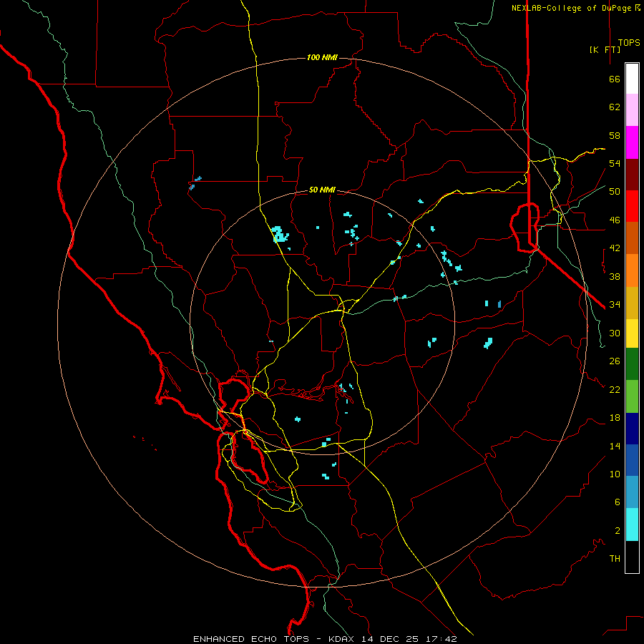This screenshot has height=644, width=644.
Task: Click the legend value "30"
Action: point(615,333)
